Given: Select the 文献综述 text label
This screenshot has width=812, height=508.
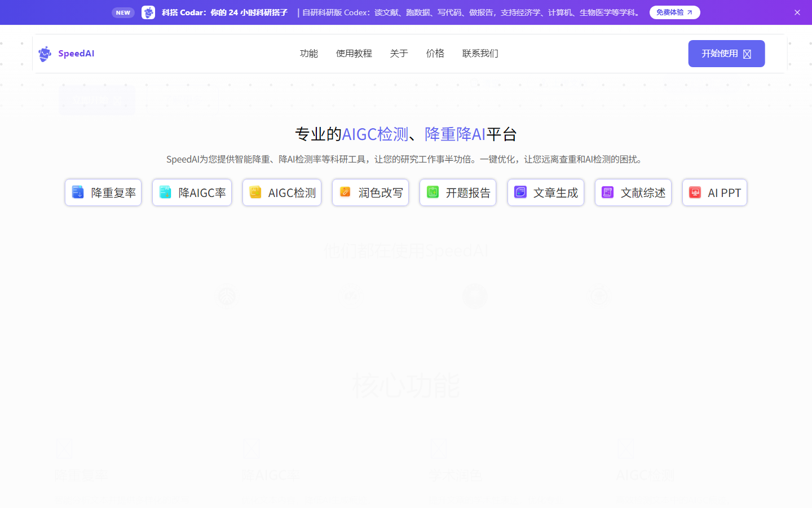Looking at the screenshot, I should (x=643, y=193).
